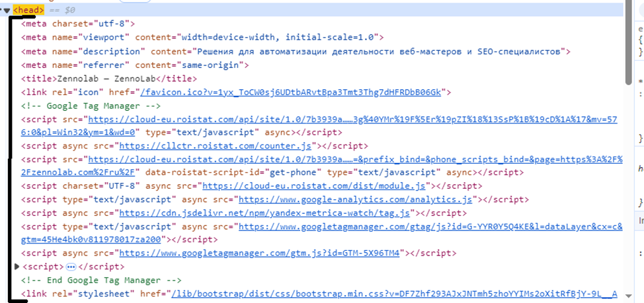Select the meta referrer same-origin line
The width and height of the screenshot is (644, 303).
tap(135, 65)
